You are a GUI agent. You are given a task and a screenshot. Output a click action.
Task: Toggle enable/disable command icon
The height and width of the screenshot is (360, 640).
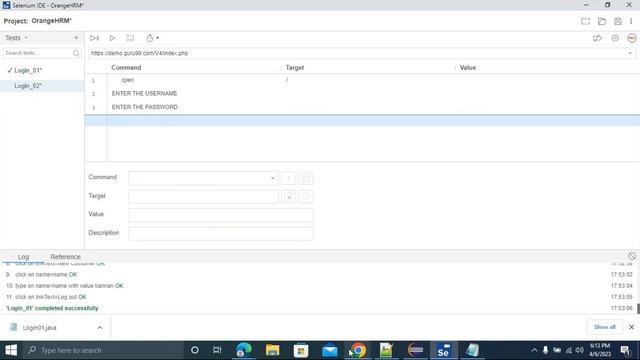[289, 178]
